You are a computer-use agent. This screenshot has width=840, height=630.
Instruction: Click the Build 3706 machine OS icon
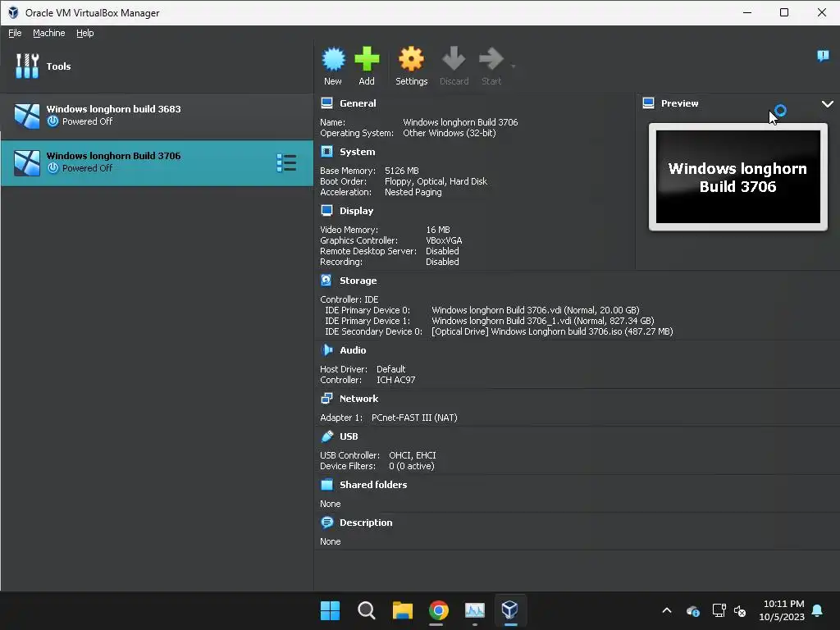27,163
